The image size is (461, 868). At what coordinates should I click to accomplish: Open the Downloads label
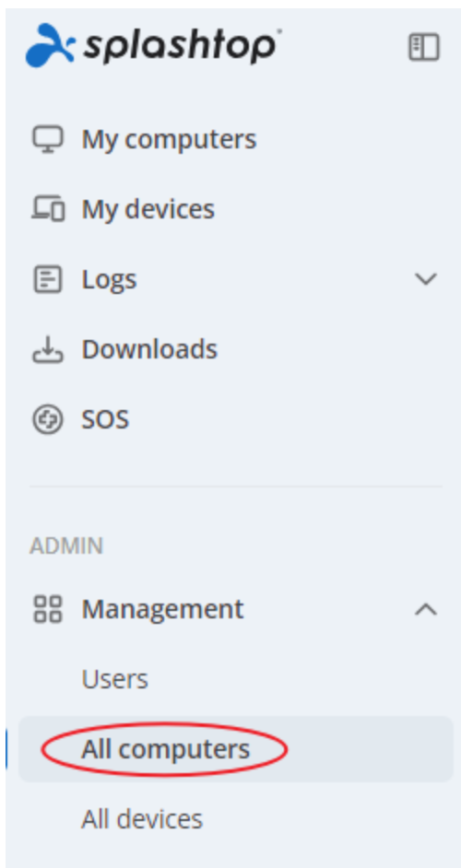[x=149, y=348]
